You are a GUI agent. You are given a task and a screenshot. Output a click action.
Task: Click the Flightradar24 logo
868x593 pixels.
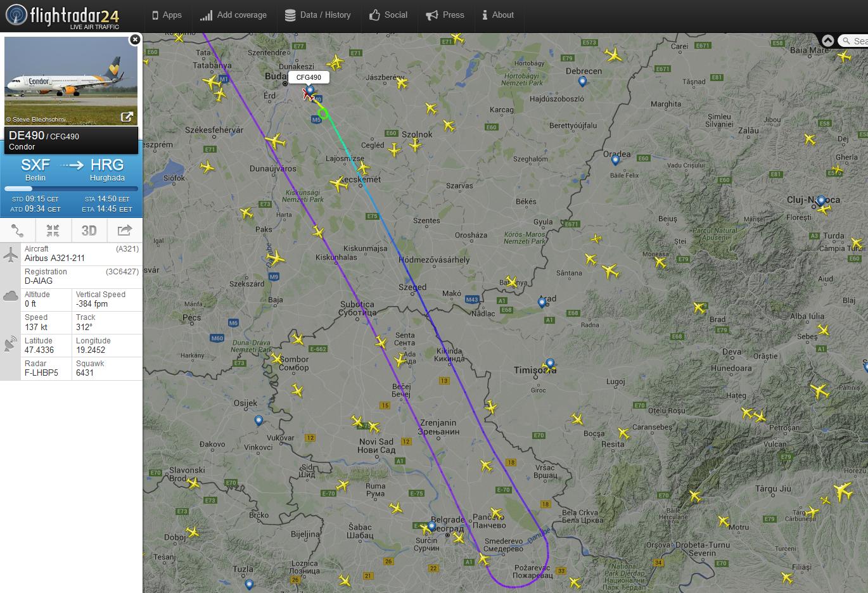tap(62, 16)
